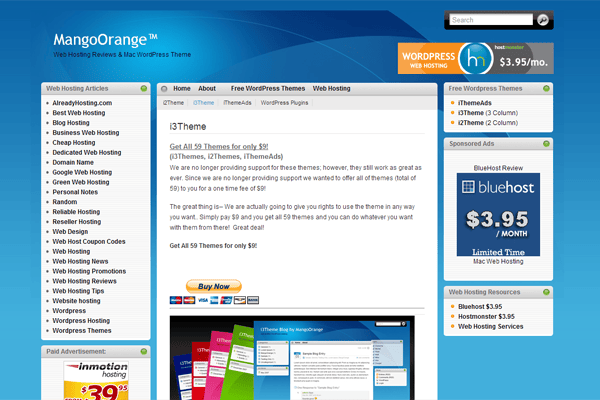600x400 pixels.
Task: Open the Business Web Hosting category
Action: (86, 133)
